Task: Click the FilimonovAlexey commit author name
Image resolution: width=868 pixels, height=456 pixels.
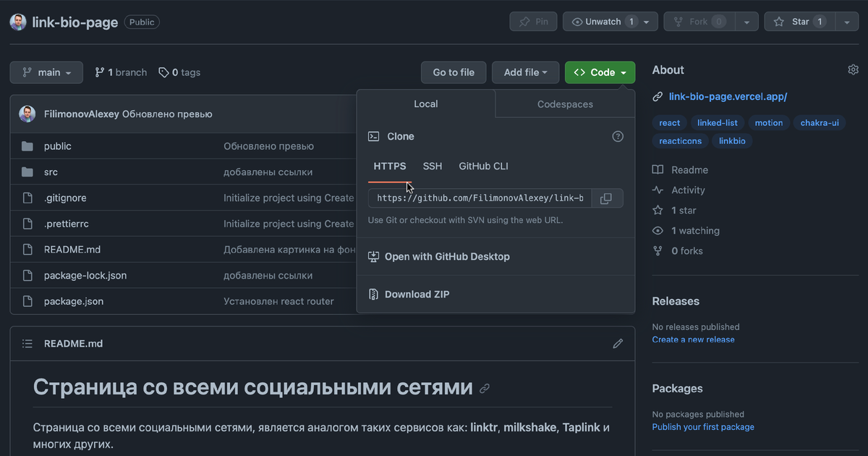Action: (x=82, y=114)
